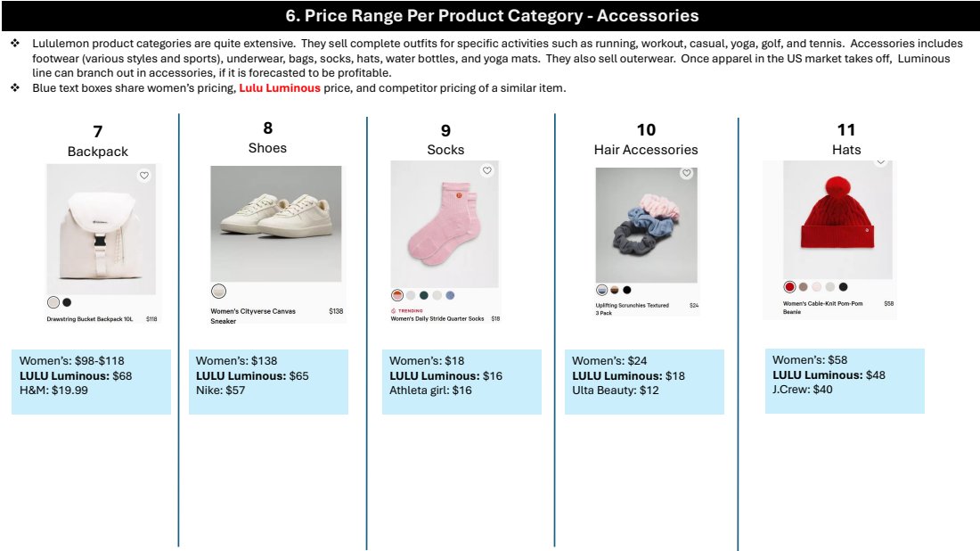Click the slide title Price Range Per Product Category
The width and height of the screenshot is (980, 551).
tap(490, 16)
